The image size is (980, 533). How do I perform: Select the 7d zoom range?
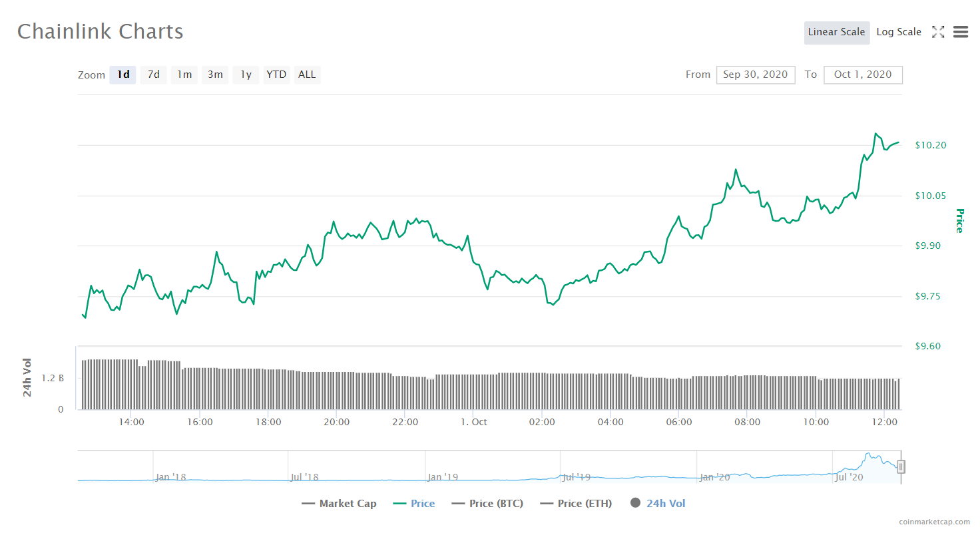click(154, 75)
